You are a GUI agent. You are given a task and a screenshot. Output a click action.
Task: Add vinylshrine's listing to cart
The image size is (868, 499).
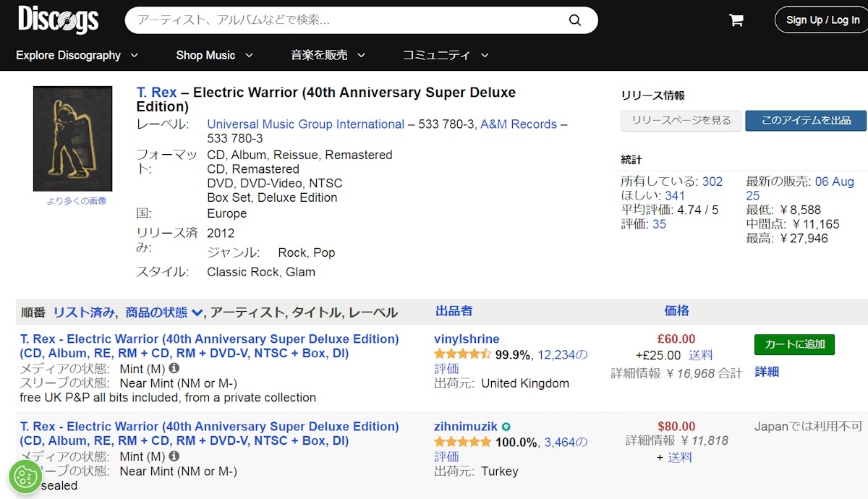pos(793,344)
